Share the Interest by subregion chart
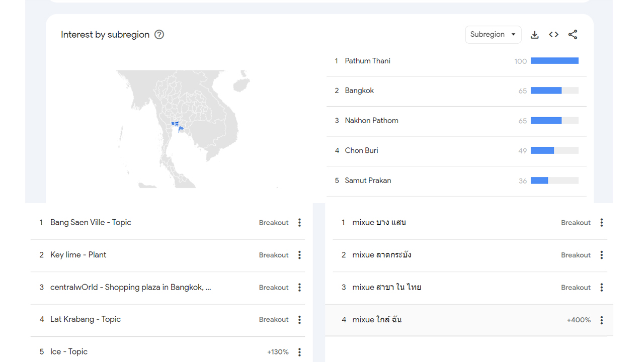644x362 pixels. 573,35
